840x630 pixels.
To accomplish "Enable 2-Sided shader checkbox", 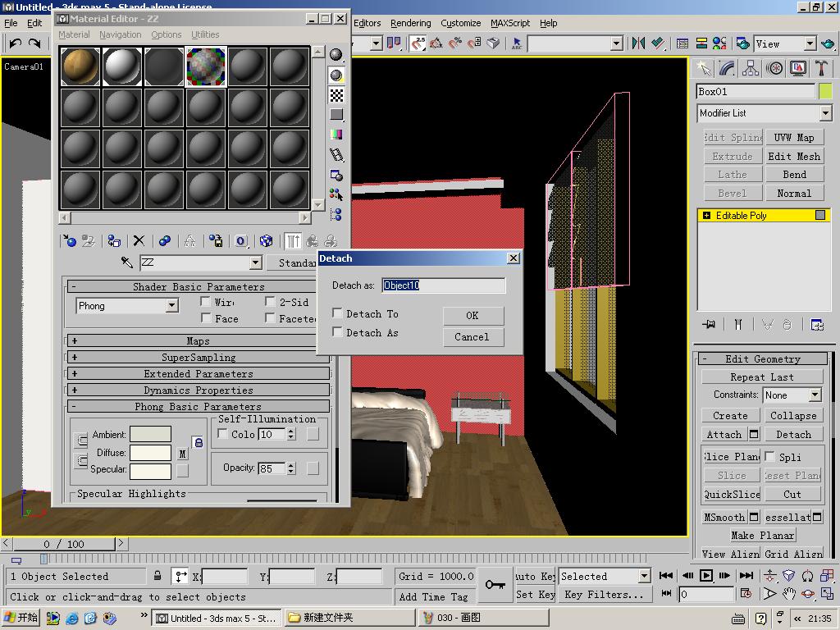I will (x=270, y=302).
